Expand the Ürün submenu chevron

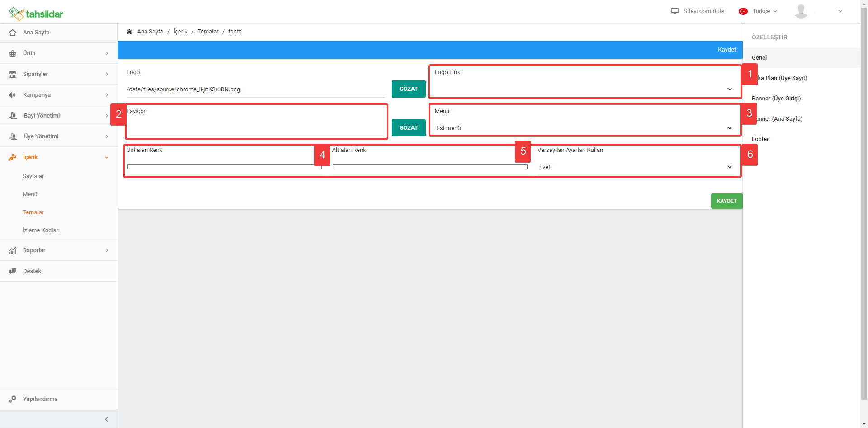point(107,53)
